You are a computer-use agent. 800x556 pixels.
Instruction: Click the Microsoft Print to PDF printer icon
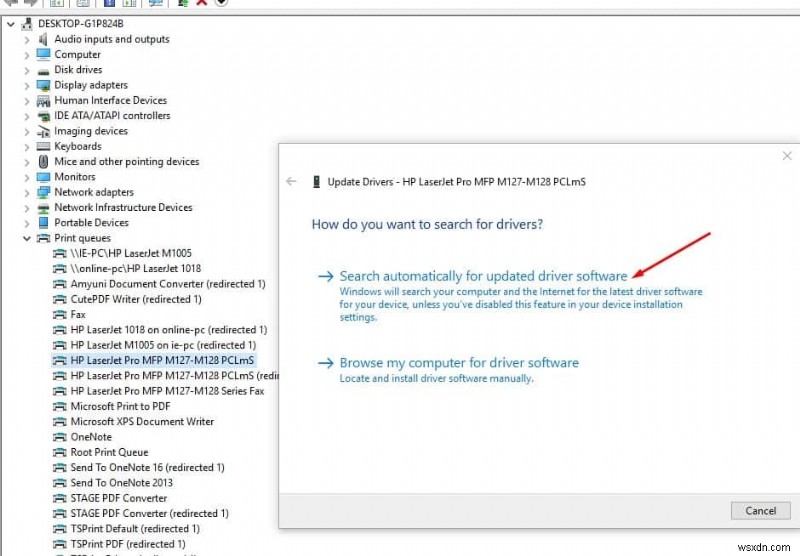[x=60, y=407]
